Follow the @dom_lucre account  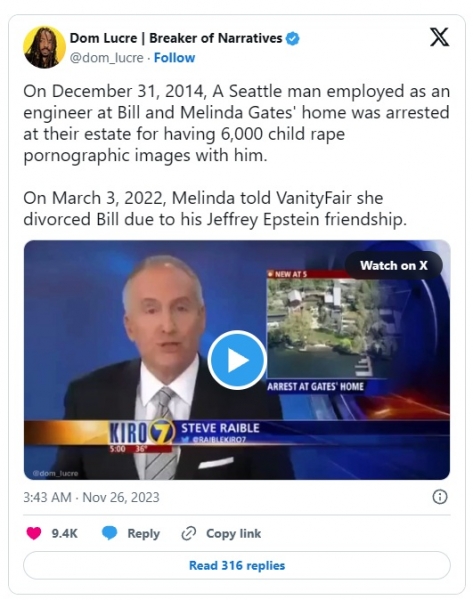[x=175, y=58]
